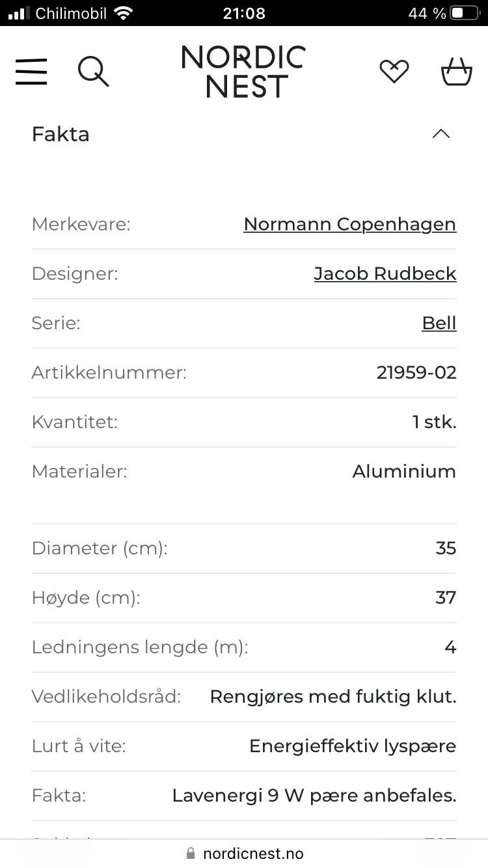
Task: Tap the Chilimobil carrier signal indicator
Action: [x=57, y=13]
